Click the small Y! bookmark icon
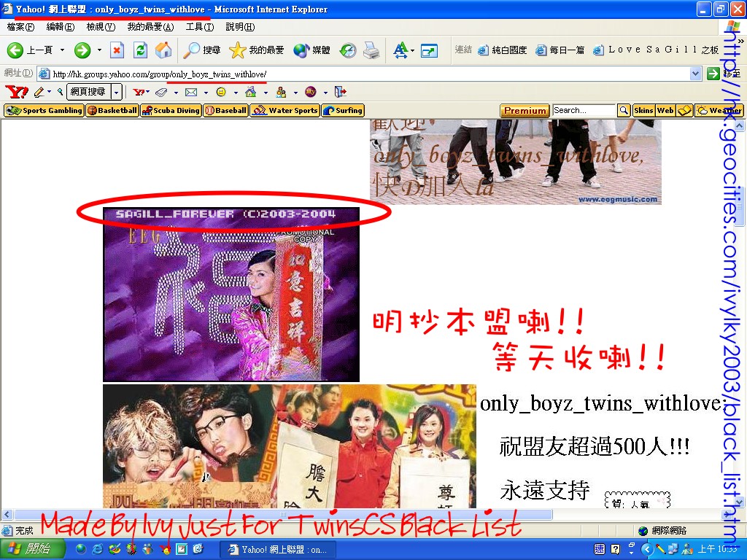 [x=139, y=92]
